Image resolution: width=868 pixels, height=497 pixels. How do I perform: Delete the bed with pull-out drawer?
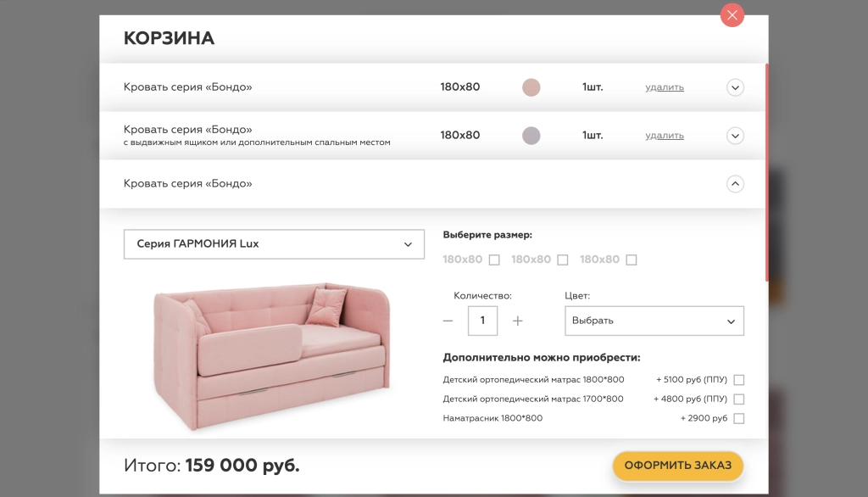(664, 136)
